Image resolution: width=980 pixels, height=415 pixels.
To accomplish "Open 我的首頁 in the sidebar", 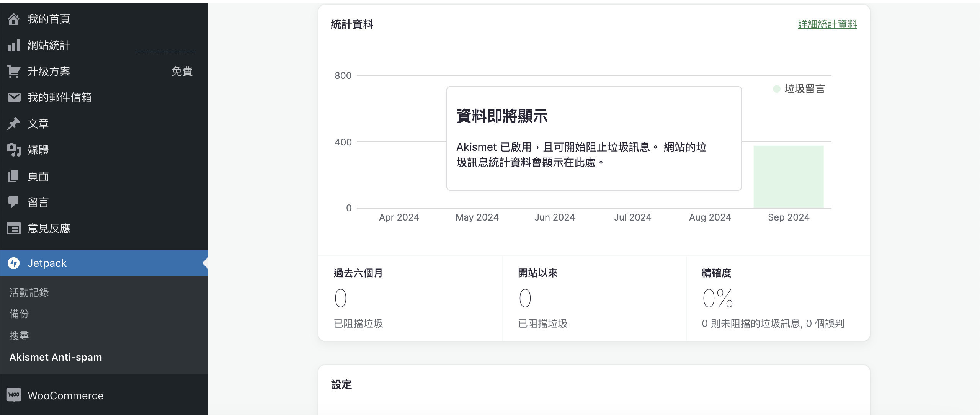I will (x=49, y=19).
